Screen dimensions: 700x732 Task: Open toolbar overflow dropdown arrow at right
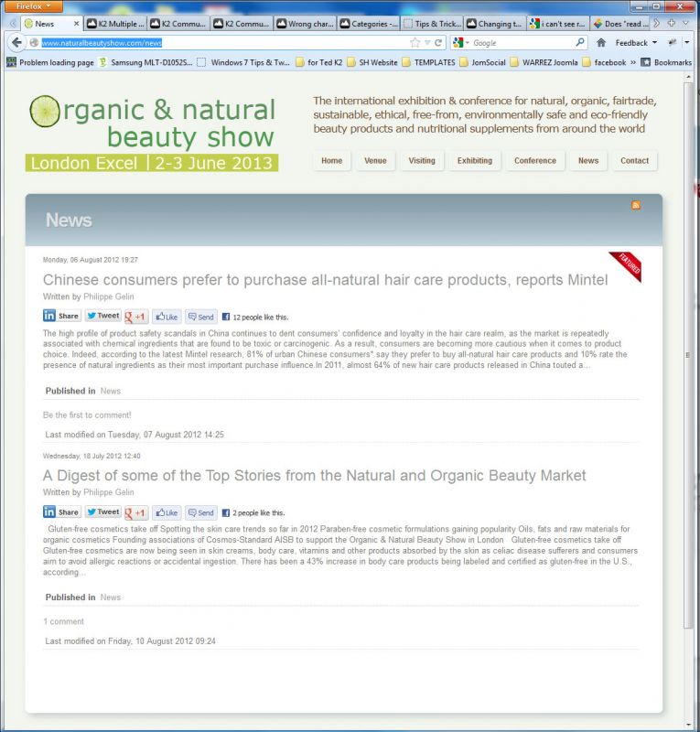(687, 42)
